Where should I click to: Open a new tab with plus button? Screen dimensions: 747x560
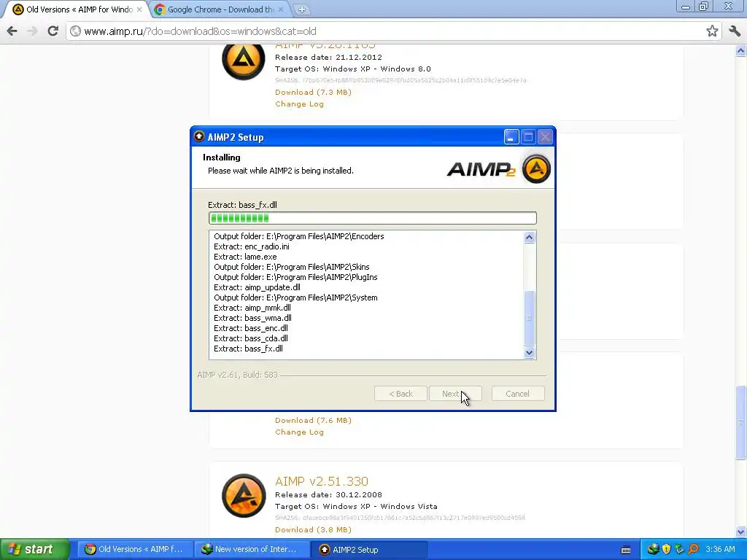(301, 9)
